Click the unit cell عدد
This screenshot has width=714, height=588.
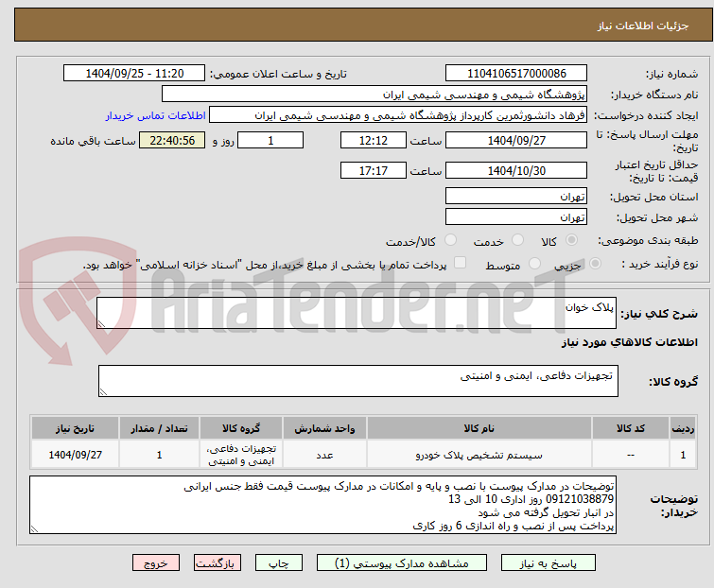click(324, 455)
